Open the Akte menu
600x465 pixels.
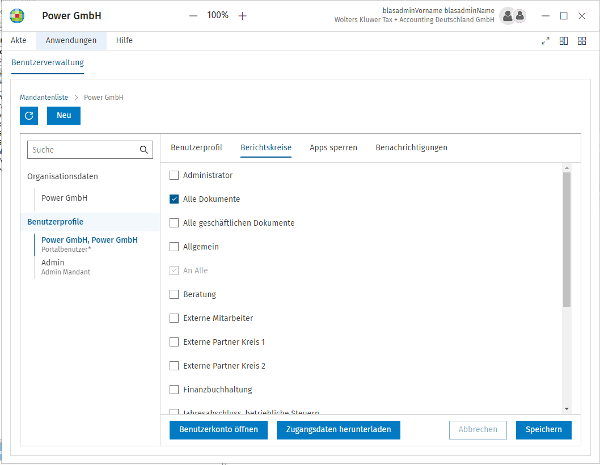18,41
